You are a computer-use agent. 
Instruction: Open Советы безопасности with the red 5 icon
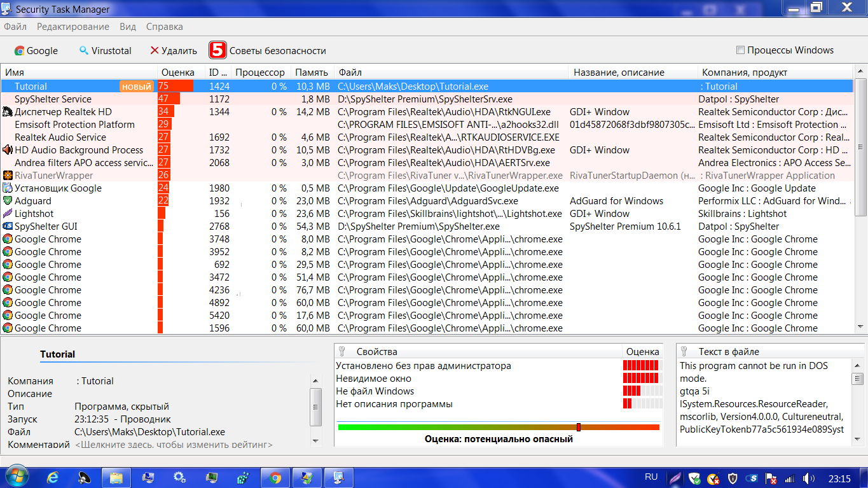coord(268,51)
